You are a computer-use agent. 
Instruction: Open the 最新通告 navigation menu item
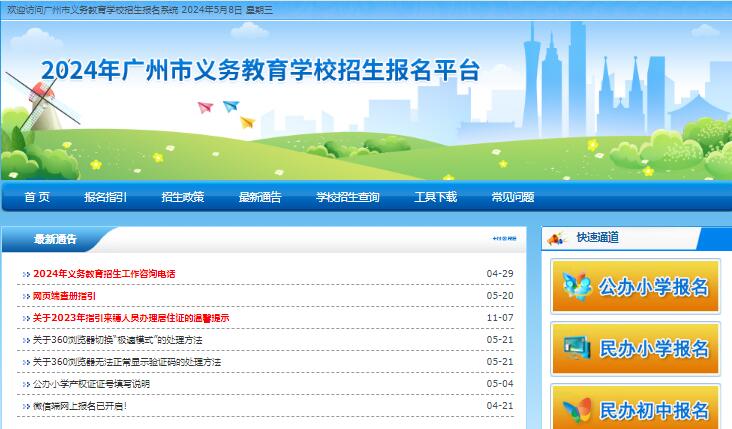tap(260, 197)
